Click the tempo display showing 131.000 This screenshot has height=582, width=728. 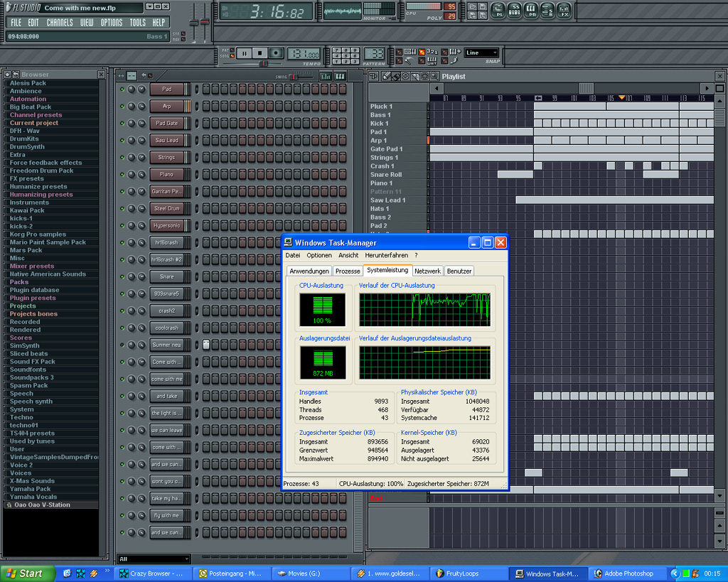[304, 54]
